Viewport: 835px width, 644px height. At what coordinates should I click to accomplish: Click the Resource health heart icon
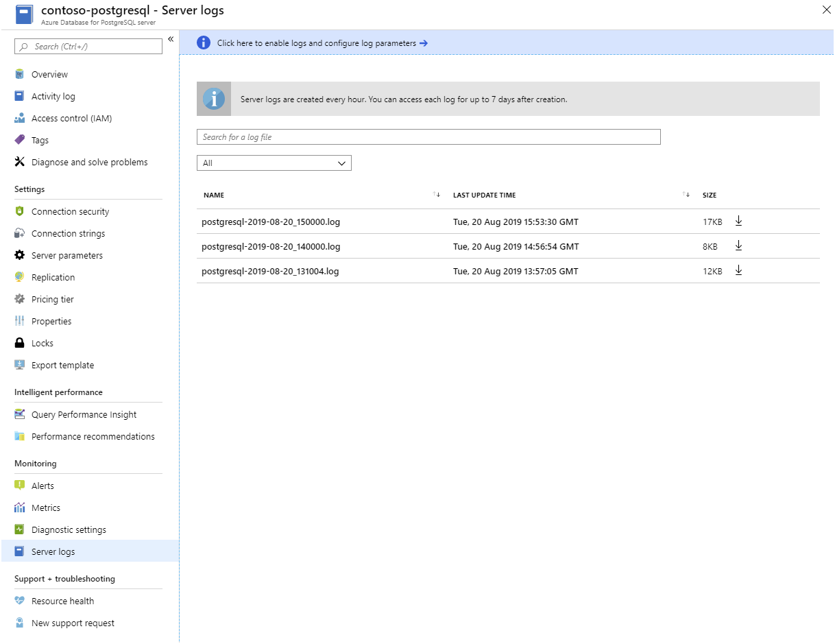click(x=19, y=601)
